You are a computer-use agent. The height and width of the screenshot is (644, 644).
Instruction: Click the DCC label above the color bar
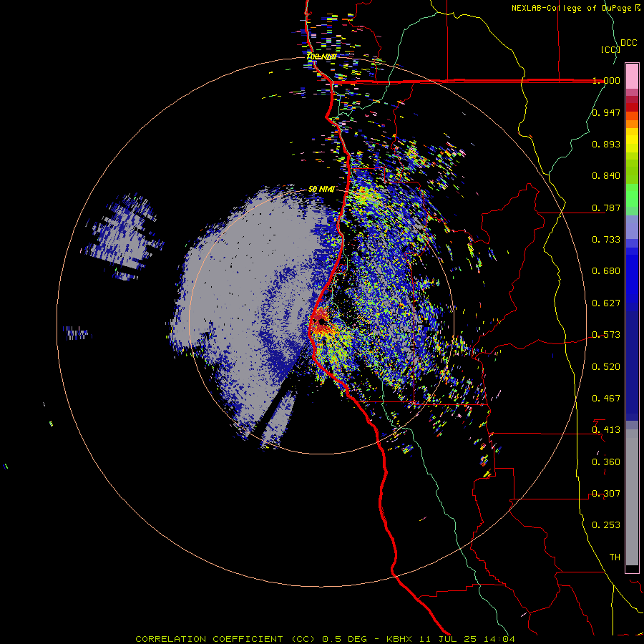pyautogui.click(x=629, y=43)
